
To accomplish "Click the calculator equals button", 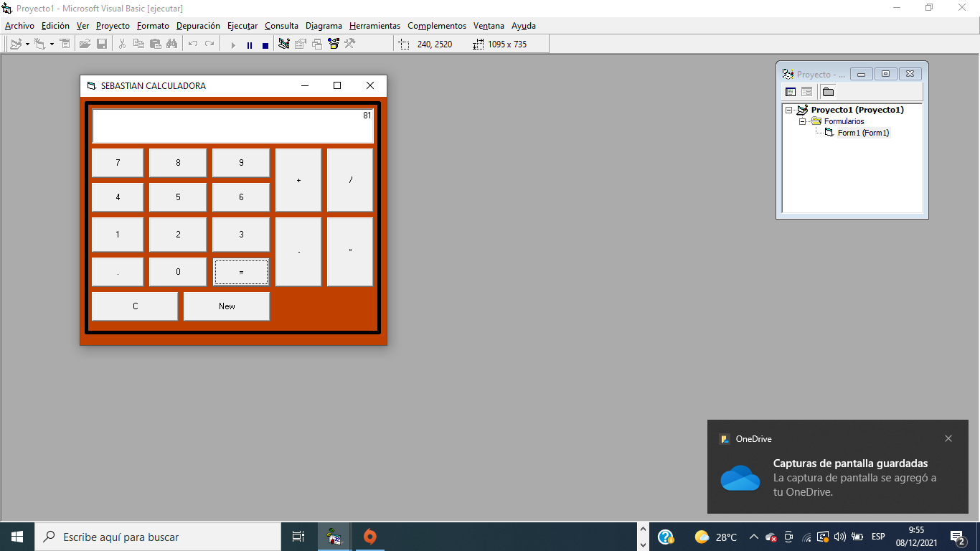I will coord(241,272).
